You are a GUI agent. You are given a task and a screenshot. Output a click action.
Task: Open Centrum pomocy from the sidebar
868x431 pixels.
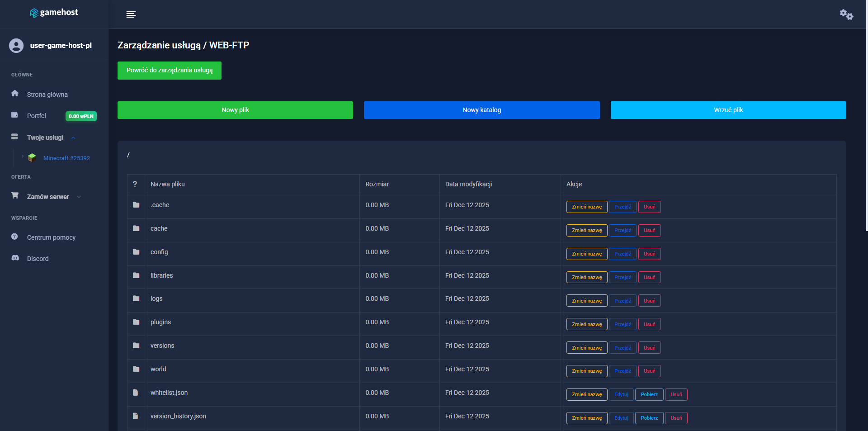51,237
